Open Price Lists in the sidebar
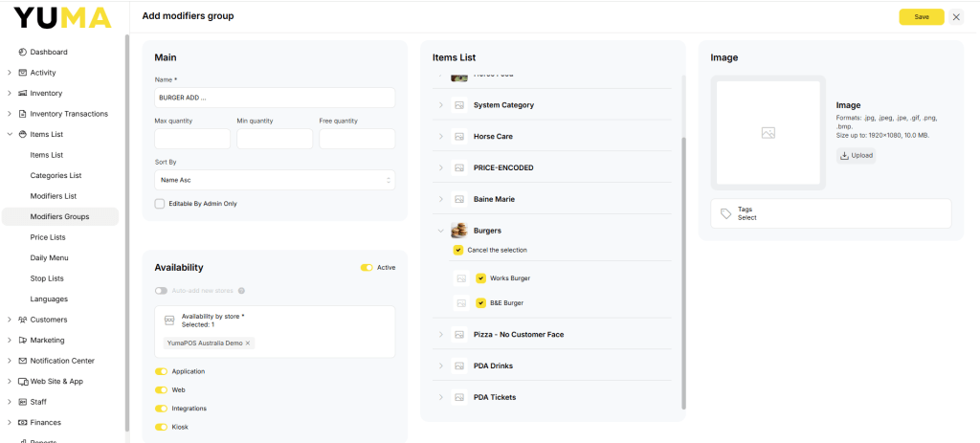Screen dimensions: 980x443 pyautogui.click(x=48, y=237)
